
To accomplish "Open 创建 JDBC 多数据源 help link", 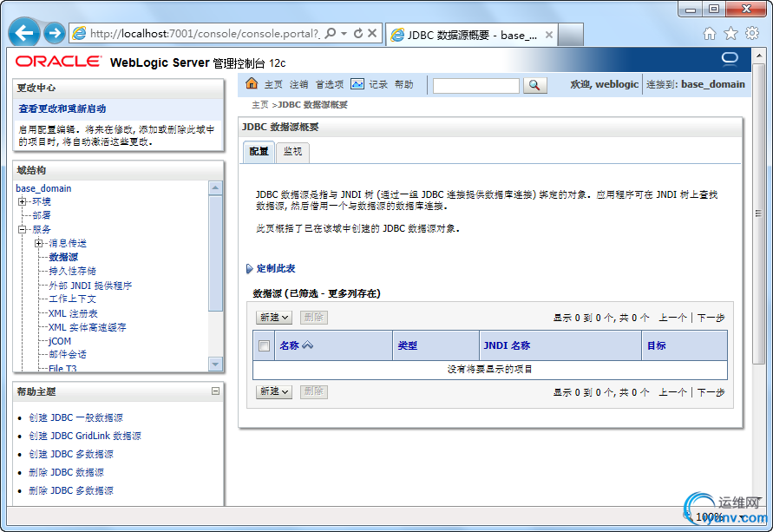I will pos(71,454).
